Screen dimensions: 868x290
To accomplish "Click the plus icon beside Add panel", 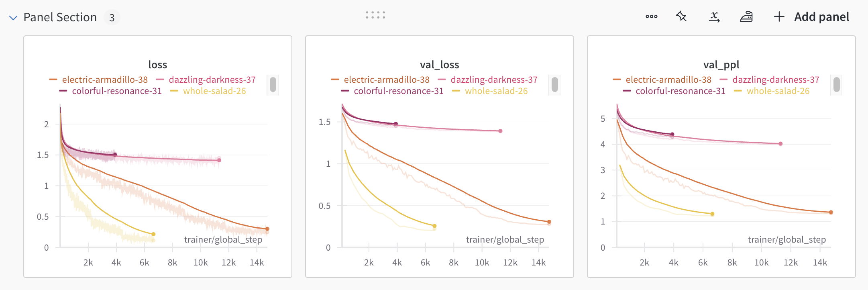I will point(779,17).
